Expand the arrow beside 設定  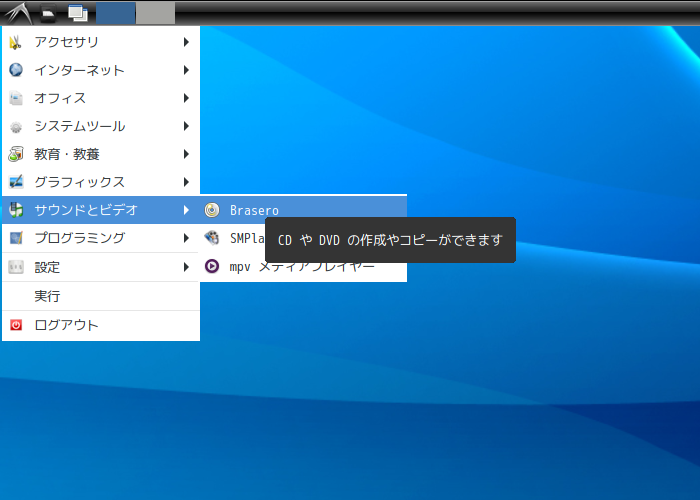coord(186,267)
